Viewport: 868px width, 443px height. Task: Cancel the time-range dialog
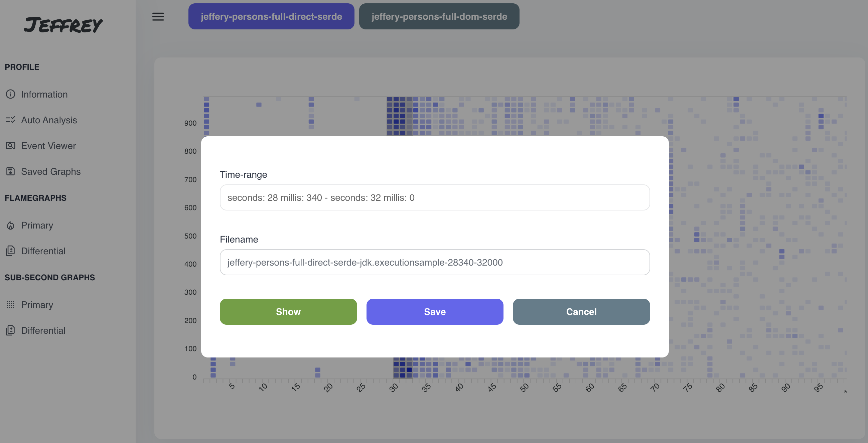pos(581,312)
